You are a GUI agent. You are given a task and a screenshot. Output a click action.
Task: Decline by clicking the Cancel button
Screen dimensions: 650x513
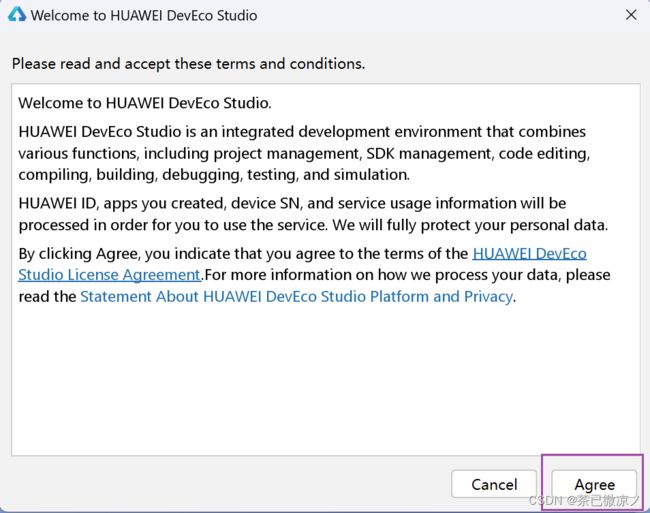tap(494, 484)
